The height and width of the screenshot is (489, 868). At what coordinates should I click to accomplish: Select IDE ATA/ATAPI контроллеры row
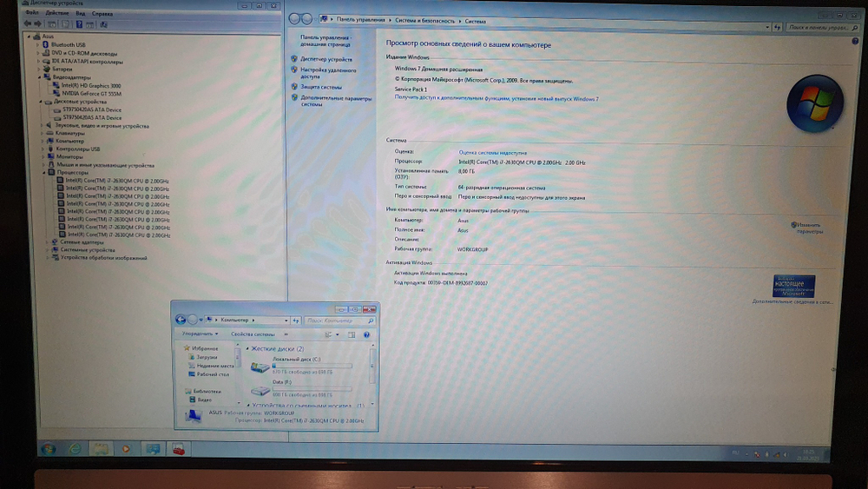(83, 62)
